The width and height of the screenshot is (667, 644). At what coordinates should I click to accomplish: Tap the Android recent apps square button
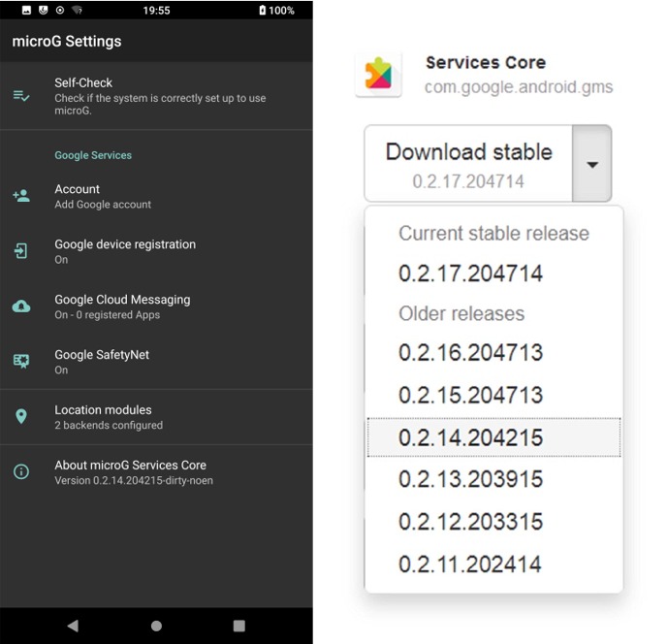[x=239, y=626]
